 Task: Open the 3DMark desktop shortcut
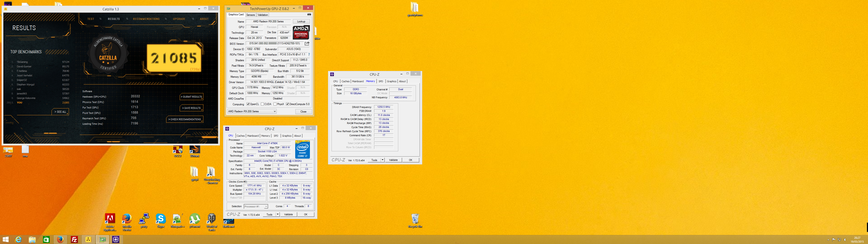coord(194,151)
